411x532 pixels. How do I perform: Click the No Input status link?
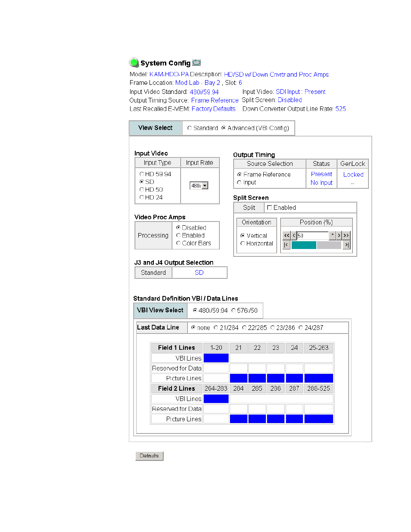click(321, 183)
